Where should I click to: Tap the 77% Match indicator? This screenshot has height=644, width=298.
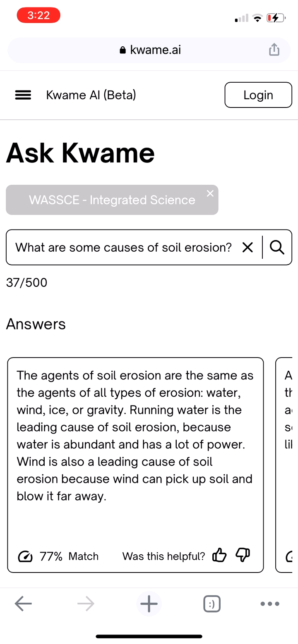coord(58,556)
